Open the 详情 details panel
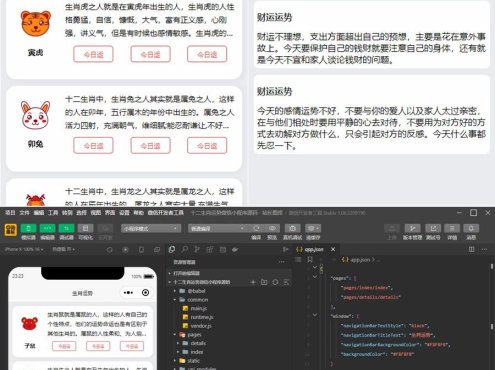The width and height of the screenshot is (495, 370). coord(452,228)
